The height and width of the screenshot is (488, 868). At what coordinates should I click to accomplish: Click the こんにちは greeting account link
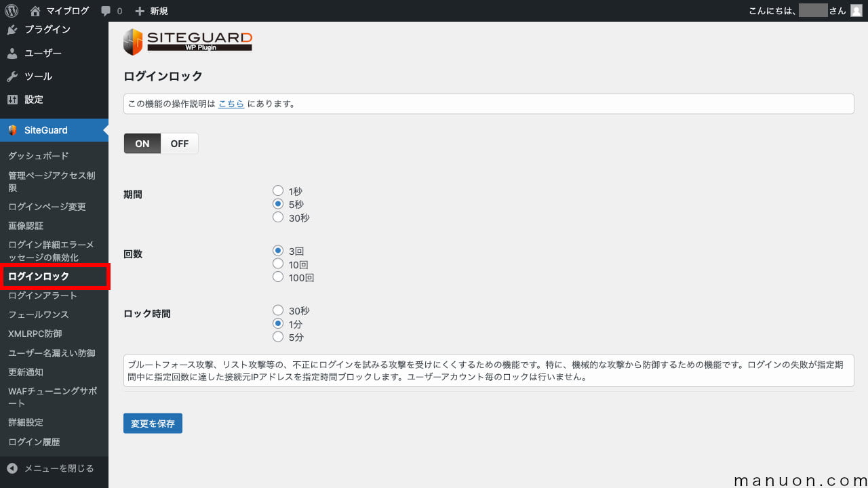805,11
